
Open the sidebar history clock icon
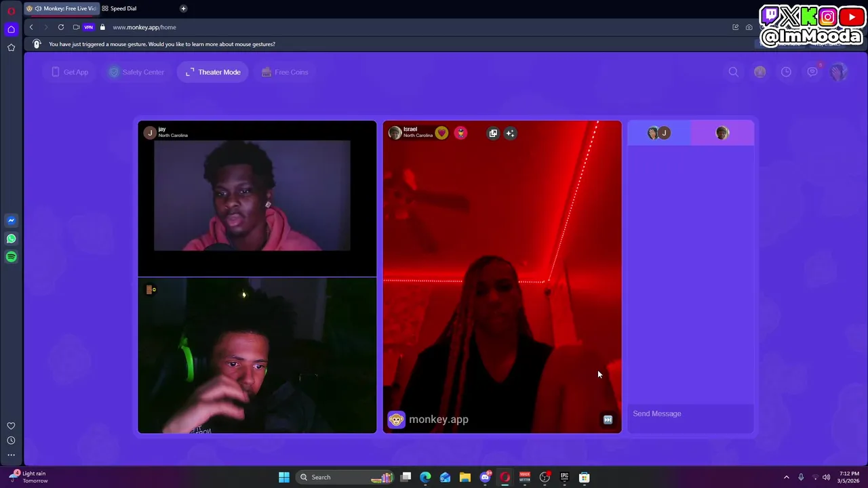pos(11,441)
